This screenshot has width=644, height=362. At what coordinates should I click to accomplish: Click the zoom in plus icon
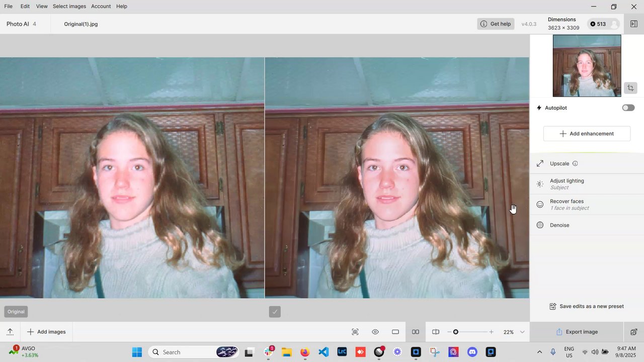pyautogui.click(x=491, y=332)
